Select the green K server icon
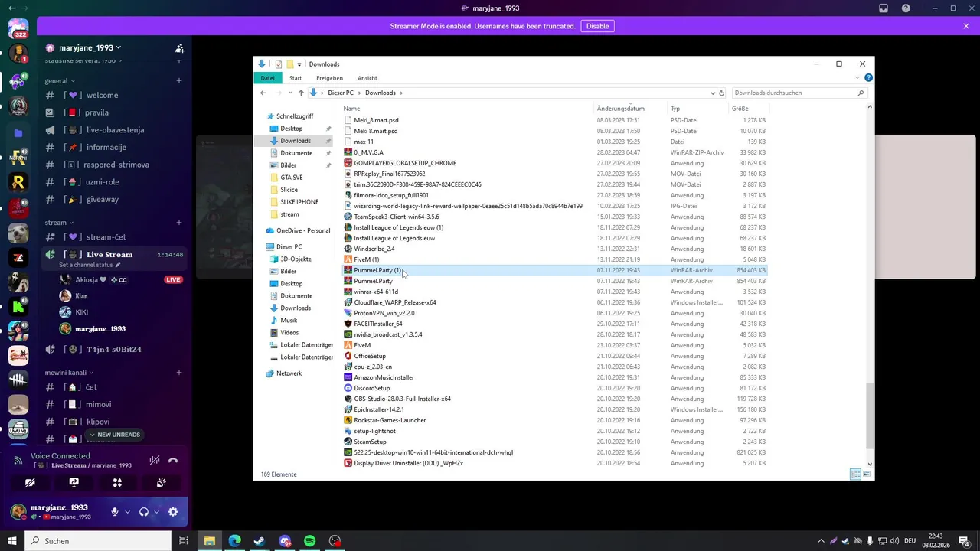This screenshot has height=551, width=980. pyautogui.click(x=18, y=307)
